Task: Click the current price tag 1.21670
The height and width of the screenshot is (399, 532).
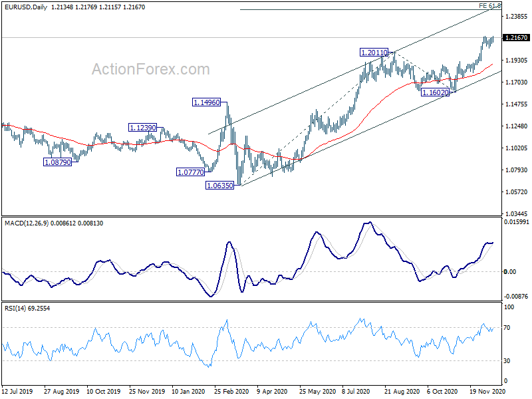Action: (516, 38)
